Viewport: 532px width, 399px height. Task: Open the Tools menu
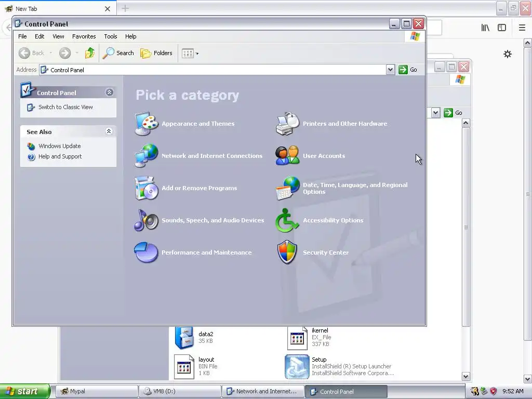coord(111,36)
